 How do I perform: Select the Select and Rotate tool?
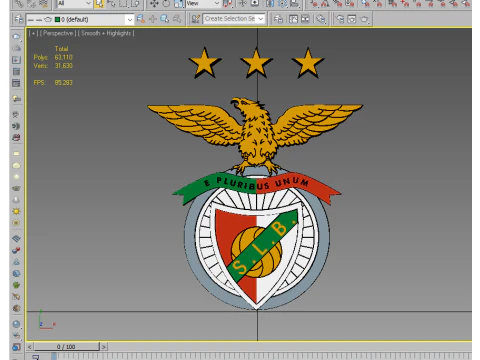click(x=166, y=3)
